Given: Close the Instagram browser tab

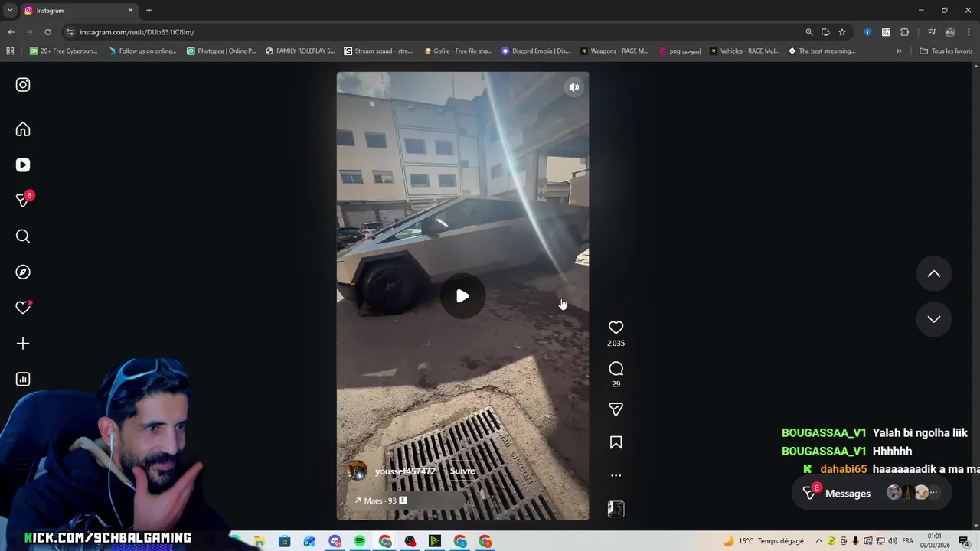Looking at the screenshot, I should pos(130,11).
